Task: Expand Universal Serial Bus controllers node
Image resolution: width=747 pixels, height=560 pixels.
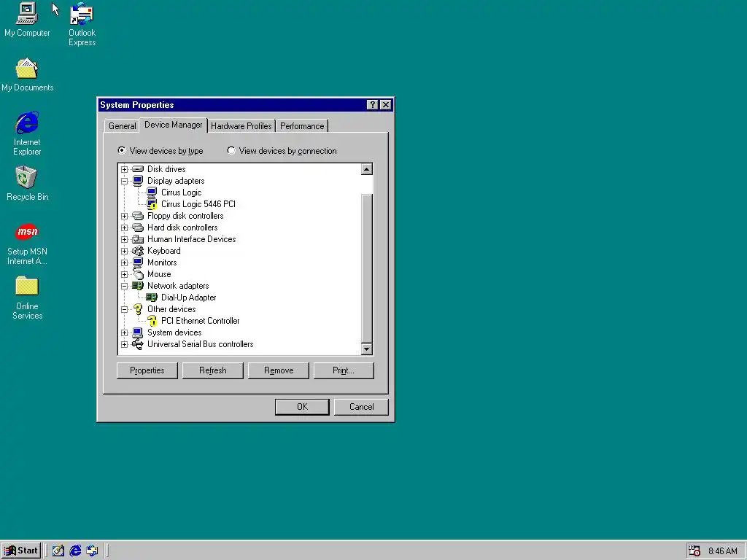Action: 124,344
